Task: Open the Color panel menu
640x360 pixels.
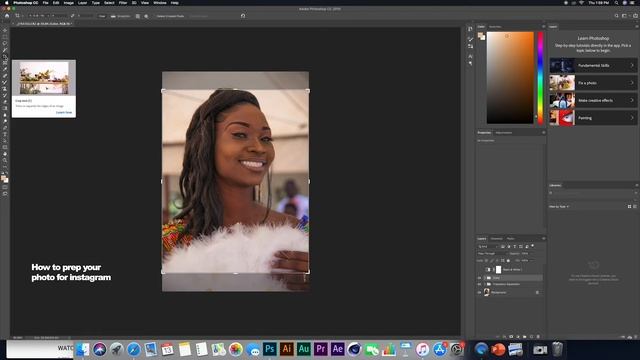Action: click(543, 27)
